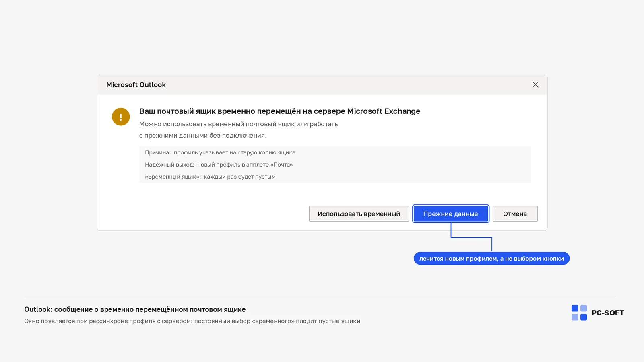
Task: Cancel the dialog with "Отмена"
Action: point(515,214)
